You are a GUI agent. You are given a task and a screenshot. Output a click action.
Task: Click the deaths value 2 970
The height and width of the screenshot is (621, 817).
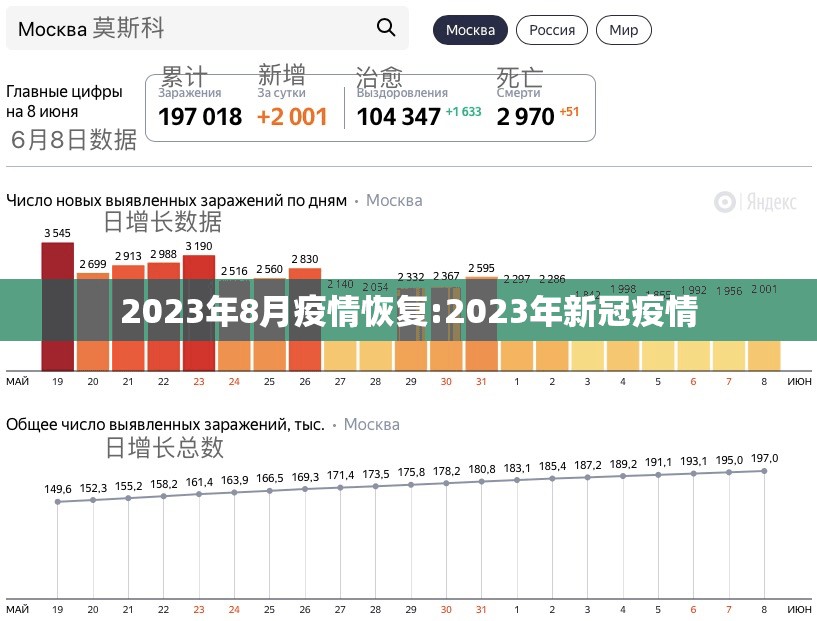point(525,117)
